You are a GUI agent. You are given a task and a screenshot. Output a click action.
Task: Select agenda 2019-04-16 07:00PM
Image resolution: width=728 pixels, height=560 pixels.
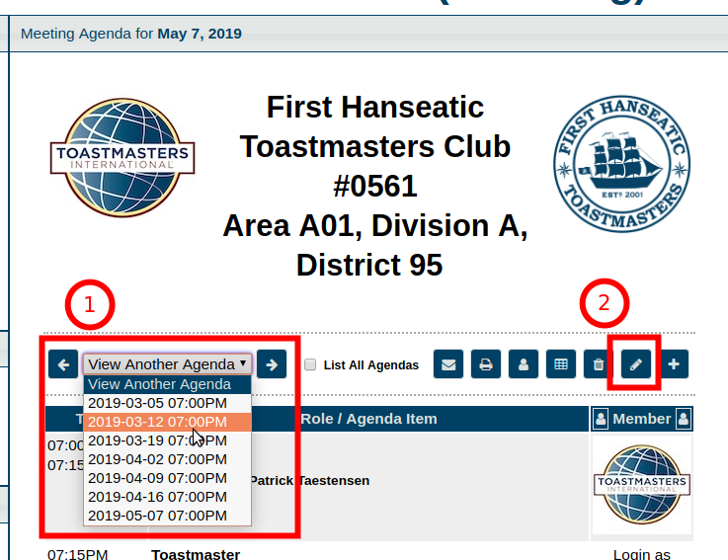pos(167,497)
